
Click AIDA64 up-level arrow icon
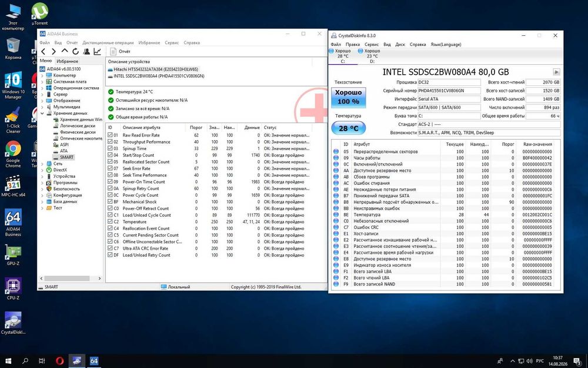coord(65,51)
